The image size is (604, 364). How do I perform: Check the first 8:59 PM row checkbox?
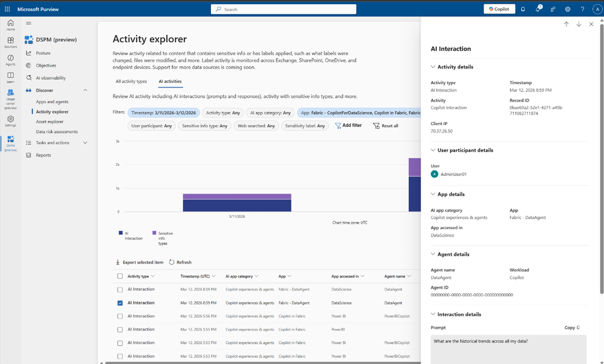pos(120,290)
